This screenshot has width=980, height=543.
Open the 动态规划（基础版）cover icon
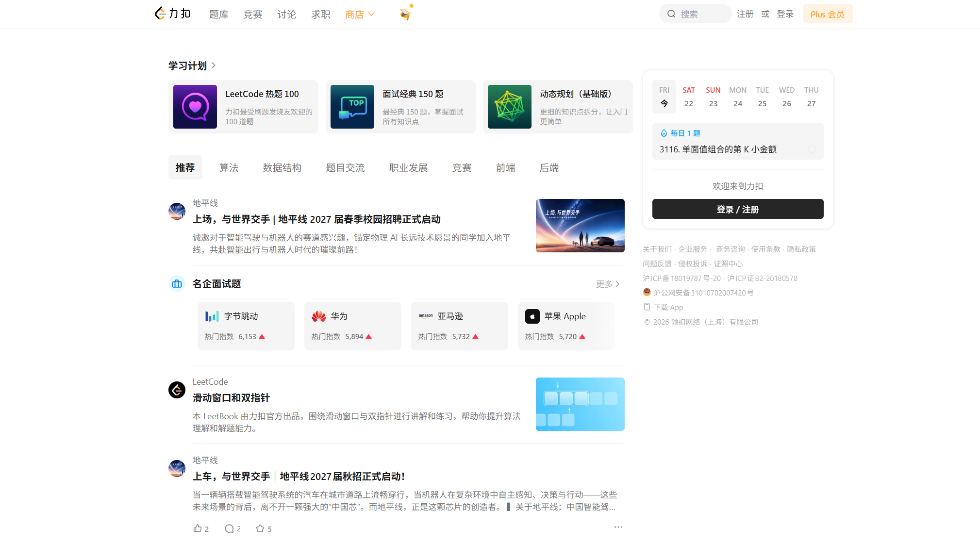coord(510,107)
